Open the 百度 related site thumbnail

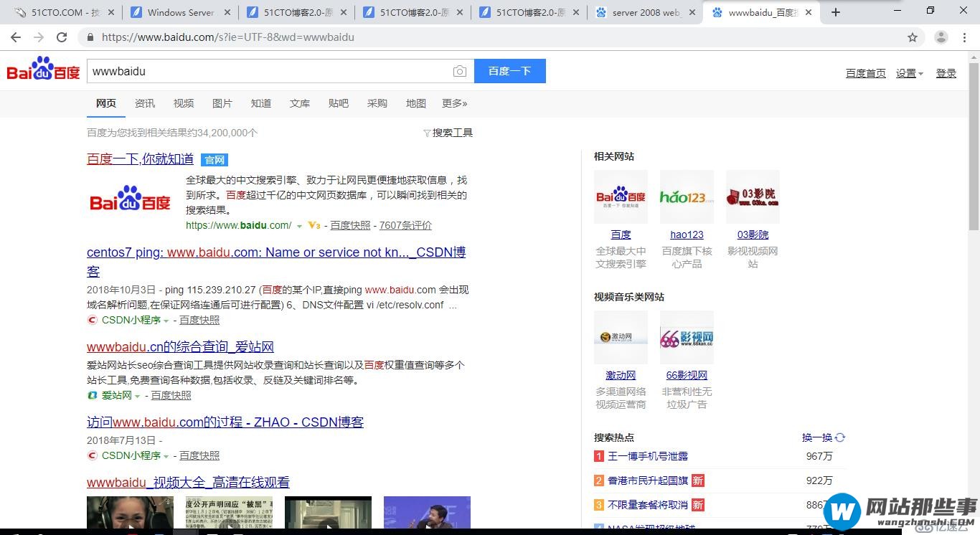tap(621, 197)
